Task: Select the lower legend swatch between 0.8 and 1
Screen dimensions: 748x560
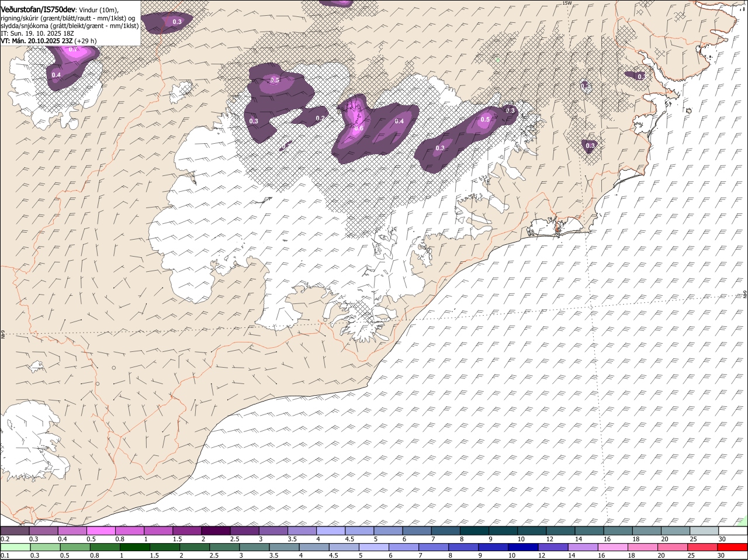Action: [x=105, y=548]
